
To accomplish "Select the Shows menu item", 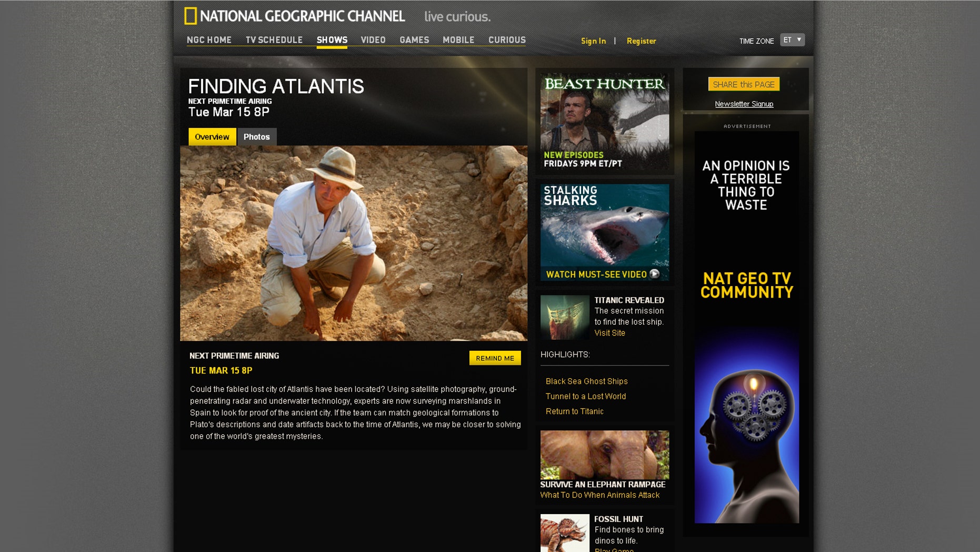I will 332,40.
